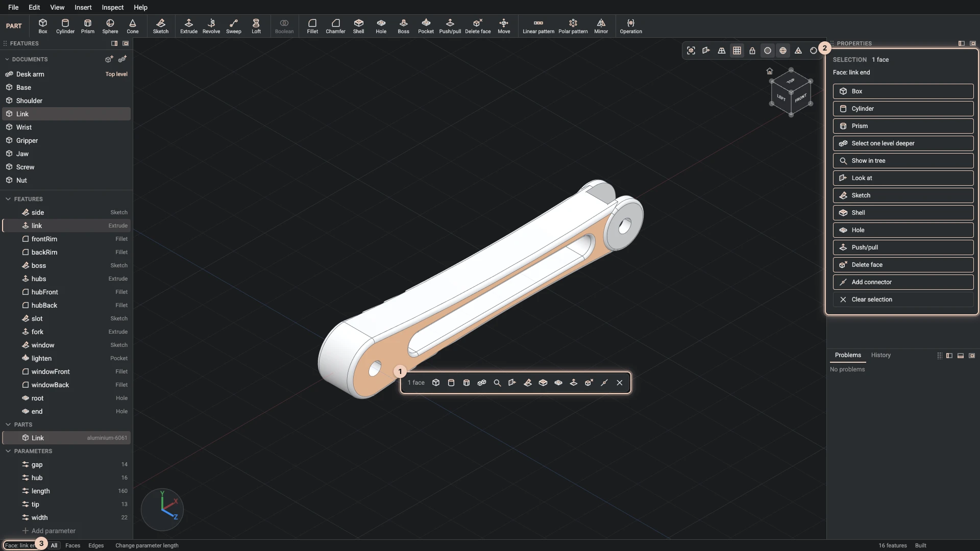Toggle the solid circle shading mode
980x551 pixels.
point(768,51)
